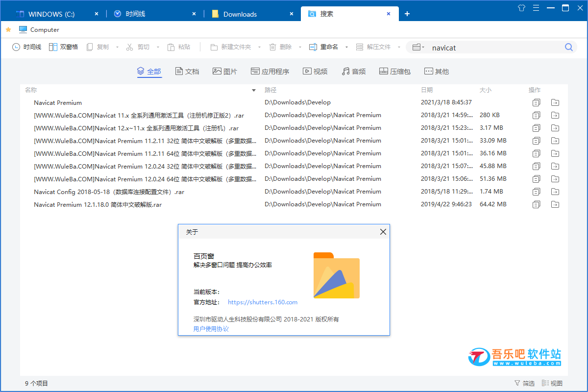Click copy icon for the 1.74 MB row
The width and height of the screenshot is (588, 392).
click(537, 192)
